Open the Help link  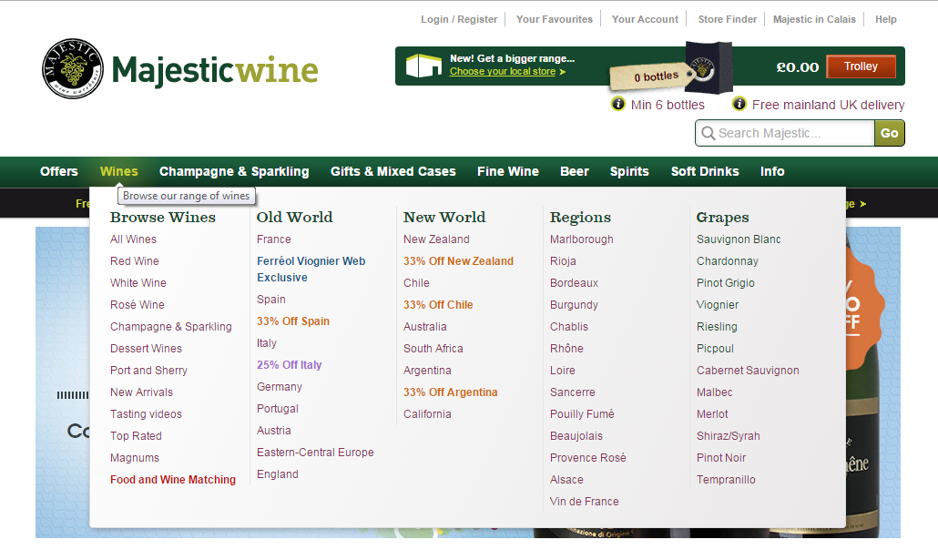(885, 19)
